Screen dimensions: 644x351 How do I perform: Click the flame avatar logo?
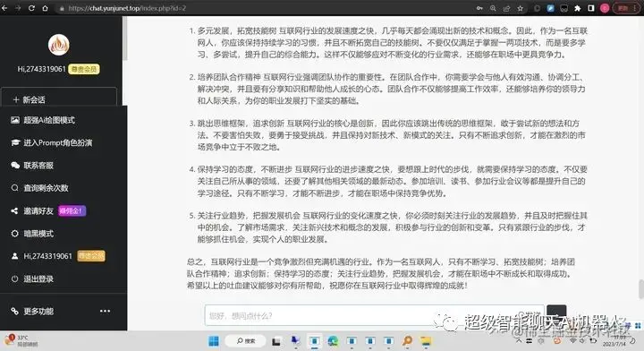(59, 45)
